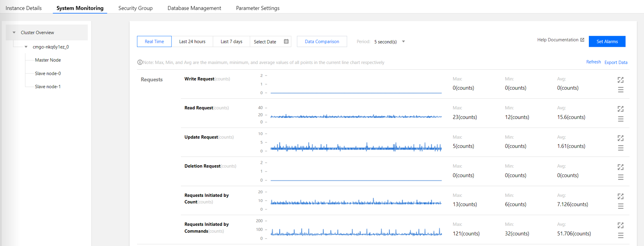This screenshot has height=246, width=644.
Task: Select Slave node-1 in the tree
Action: pyautogui.click(x=48, y=86)
